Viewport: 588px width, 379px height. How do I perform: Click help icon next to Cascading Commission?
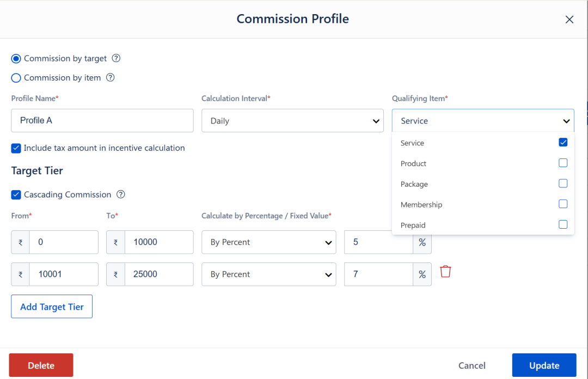coord(121,194)
